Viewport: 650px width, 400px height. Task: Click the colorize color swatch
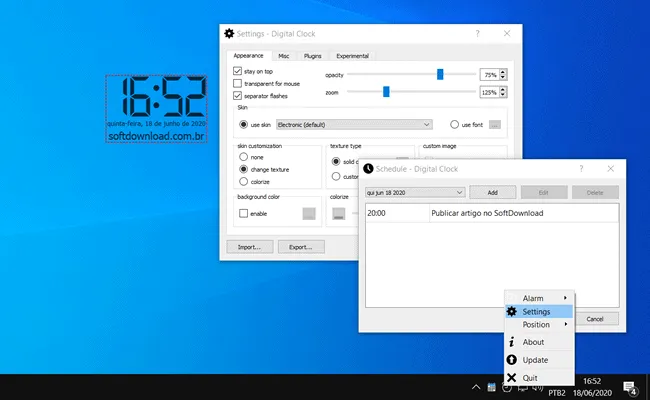(339, 213)
